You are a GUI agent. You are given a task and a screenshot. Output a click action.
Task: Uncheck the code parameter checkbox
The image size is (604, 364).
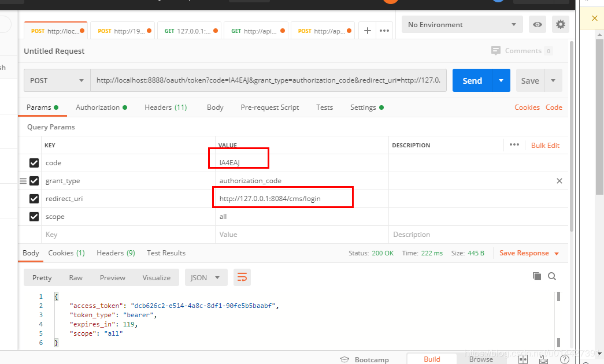pyautogui.click(x=34, y=163)
